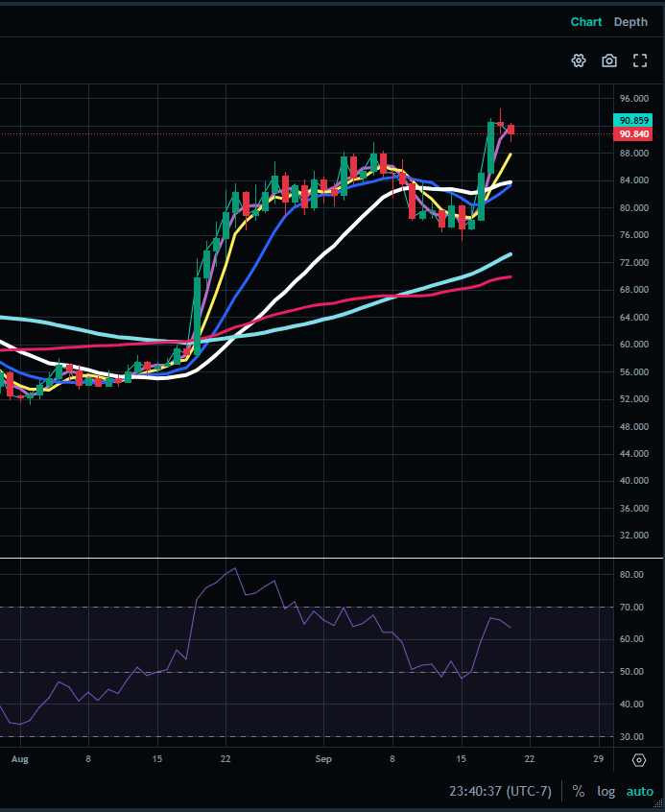
Task: Toggle percentage scale mode
Action: (578, 791)
